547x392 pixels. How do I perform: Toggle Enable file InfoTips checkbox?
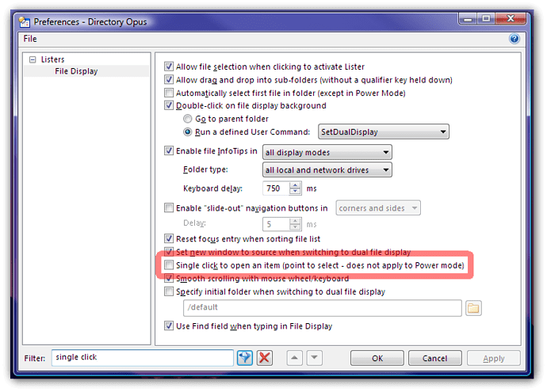click(x=168, y=151)
